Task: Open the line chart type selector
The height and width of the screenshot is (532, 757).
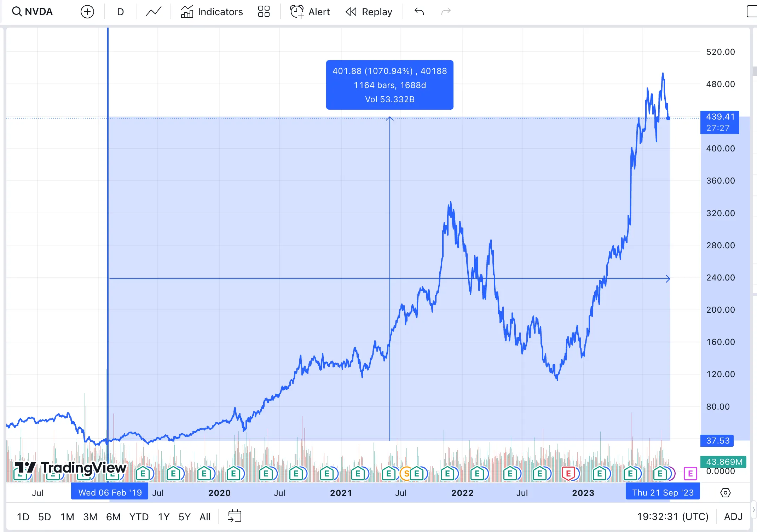Action: click(x=153, y=12)
